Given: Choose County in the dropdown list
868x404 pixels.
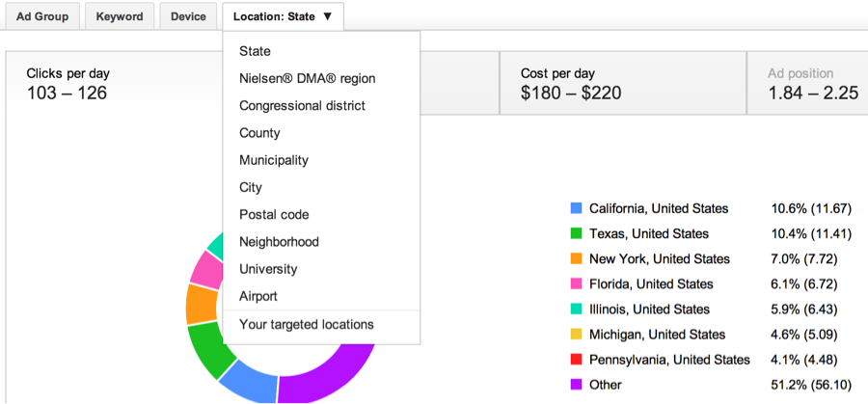Looking at the screenshot, I should (259, 133).
